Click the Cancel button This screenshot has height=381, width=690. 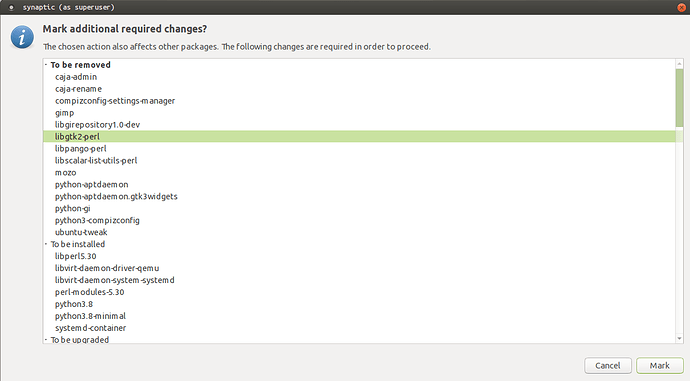point(608,366)
